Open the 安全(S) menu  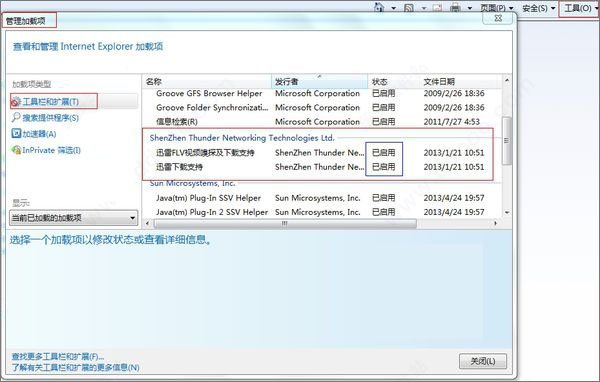(538, 8)
